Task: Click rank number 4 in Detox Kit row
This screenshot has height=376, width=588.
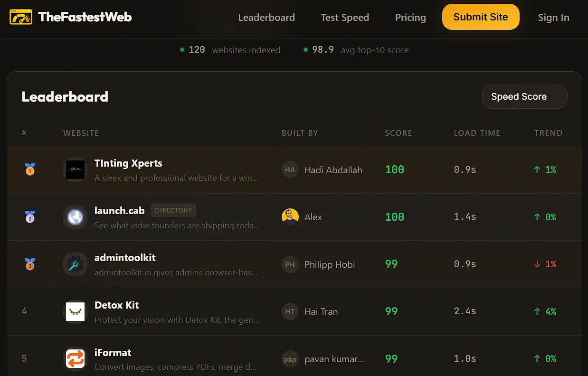Action: (24, 311)
